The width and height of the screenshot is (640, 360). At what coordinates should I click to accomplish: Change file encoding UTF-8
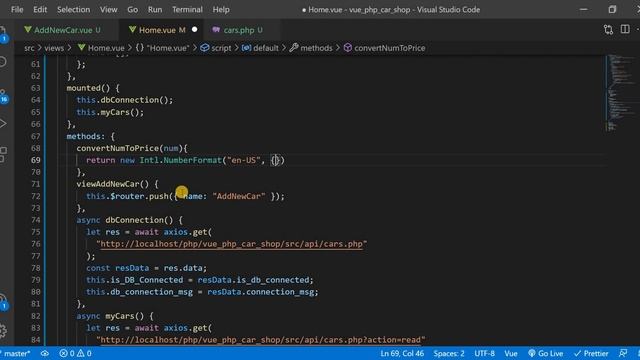click(484, 353)
